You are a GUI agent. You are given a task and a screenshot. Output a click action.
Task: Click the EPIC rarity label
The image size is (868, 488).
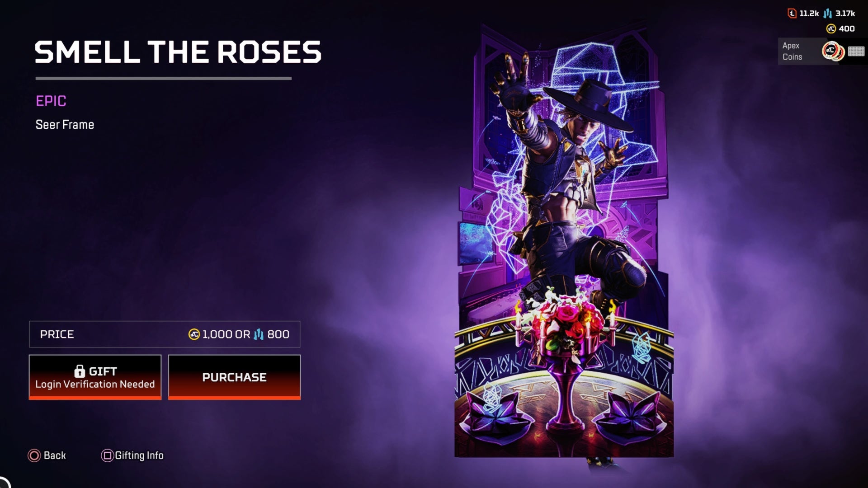click(x=51, y=101)
